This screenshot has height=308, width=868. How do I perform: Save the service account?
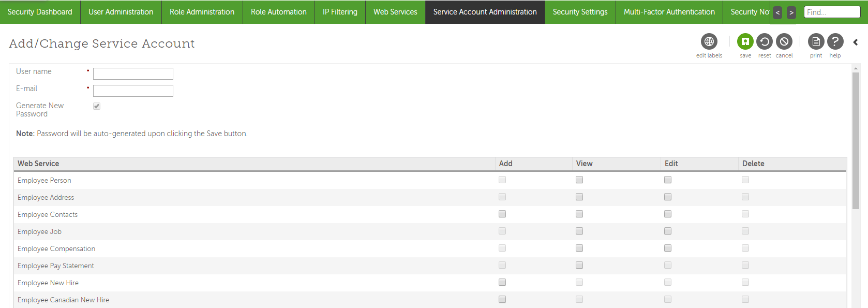click(x=745, y=41)
